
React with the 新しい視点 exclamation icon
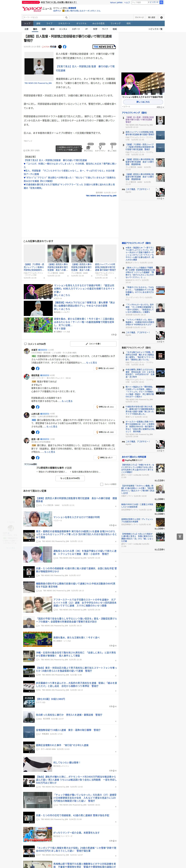pos(112,147)
